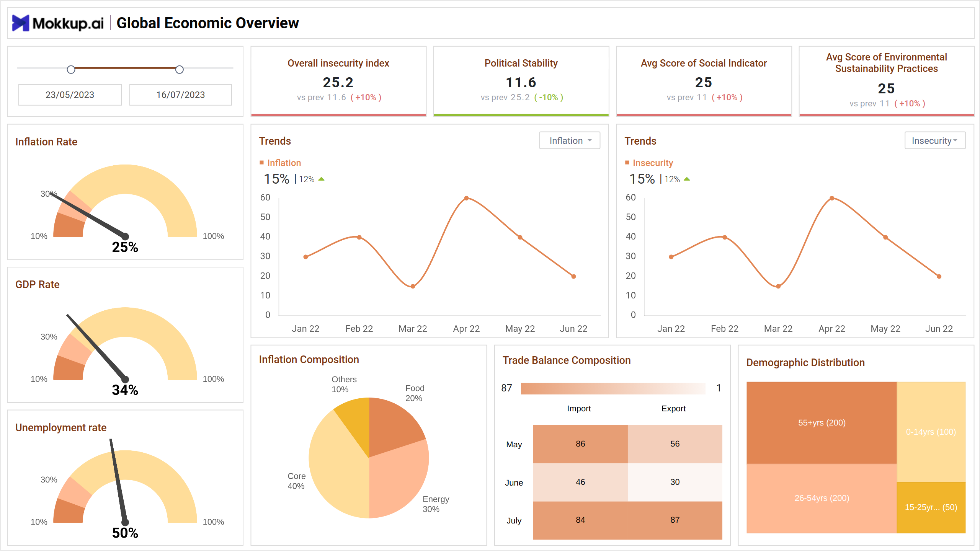The width and height of the screenshot is (980, 551).
Task: Click the end date field 16/07/2023
Action: [x=181, y=95]
